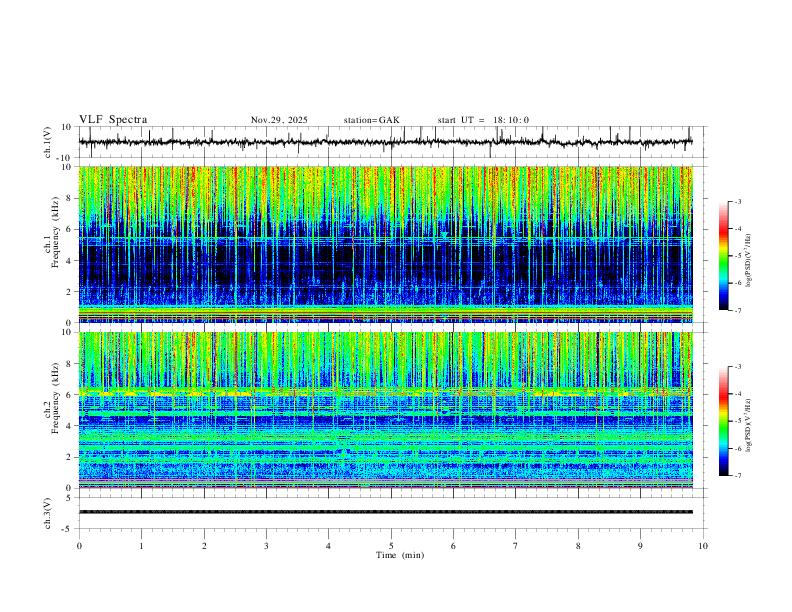792x612 pixels.
Task: Click the ch.3 black signal band
Action: pos(385,512)
